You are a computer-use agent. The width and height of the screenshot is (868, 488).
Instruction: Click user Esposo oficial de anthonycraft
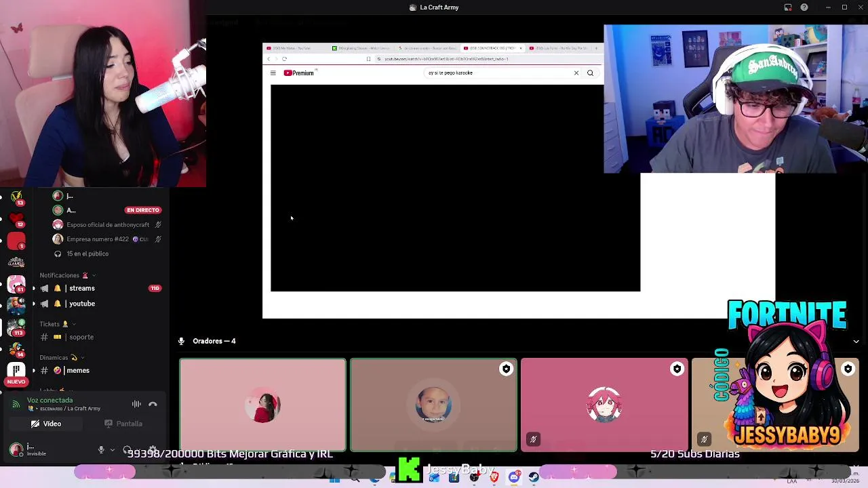point(108,225)
